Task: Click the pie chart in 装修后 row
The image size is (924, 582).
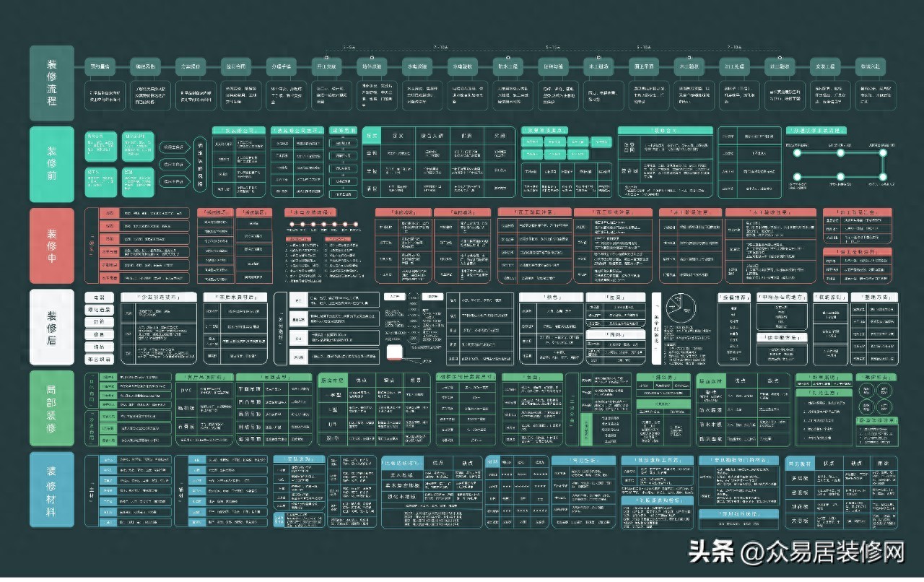Action: 679,309
